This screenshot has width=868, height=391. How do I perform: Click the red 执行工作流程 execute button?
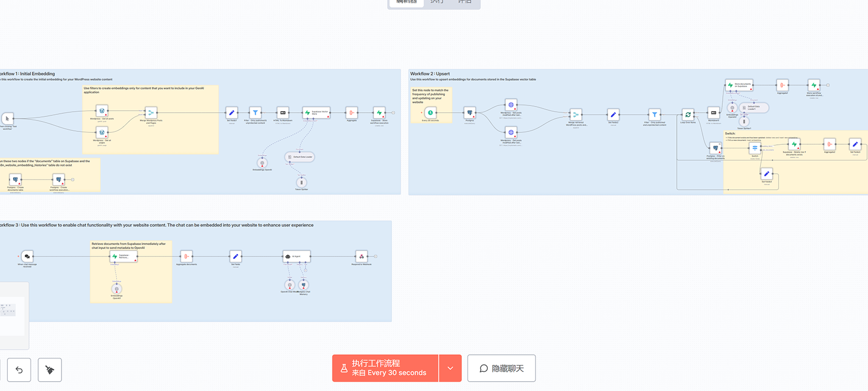click(x=385, y=368)
